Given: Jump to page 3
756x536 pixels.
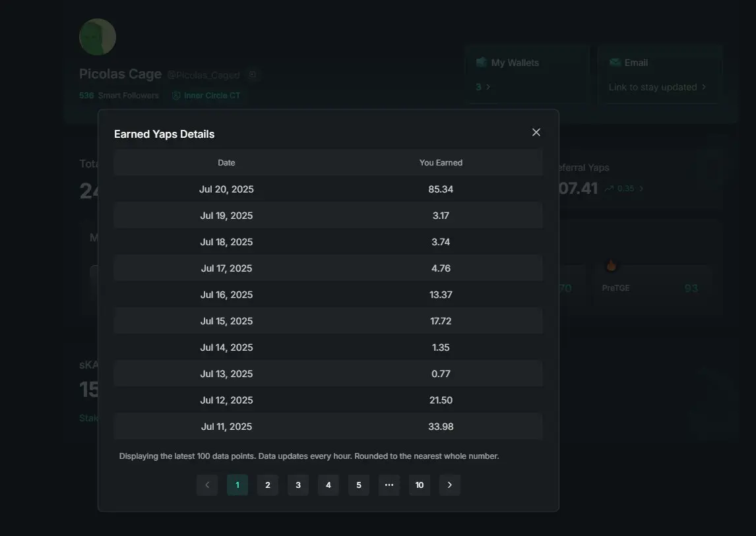Looking at the screenshot, I should pos(298,485).
